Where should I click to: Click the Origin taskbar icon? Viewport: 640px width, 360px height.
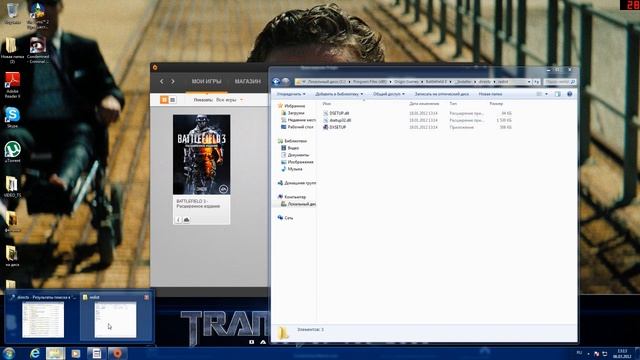tap(117, 353)
